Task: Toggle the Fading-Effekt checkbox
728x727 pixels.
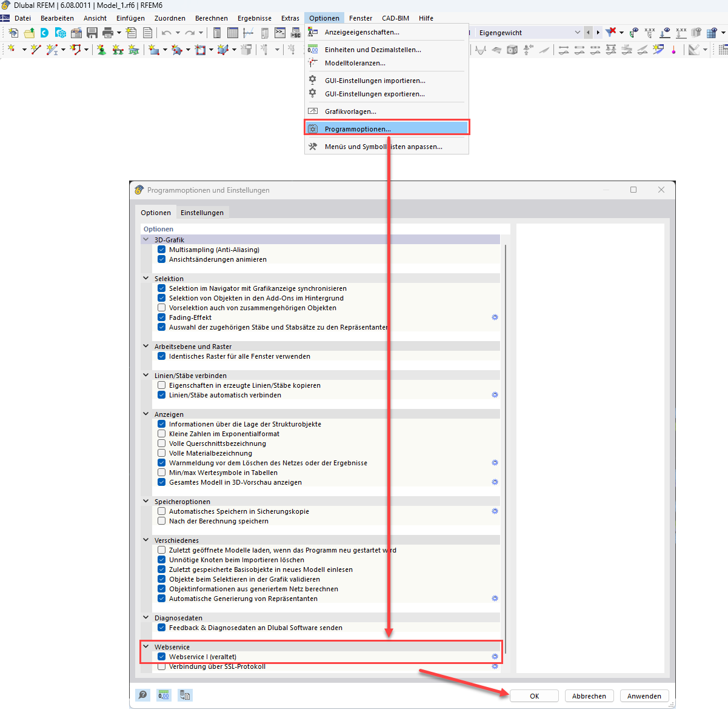Action: pyautogui.click(x=161, y=317)
